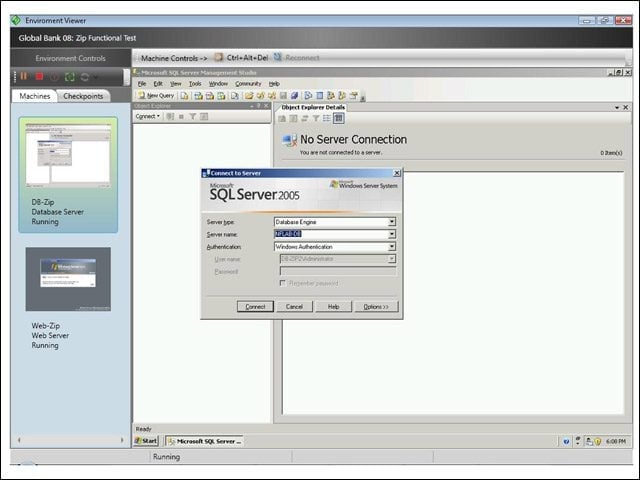Close the Connect to Server dialog
Screen dimensions: 640x480
click(x=397, y=173)
